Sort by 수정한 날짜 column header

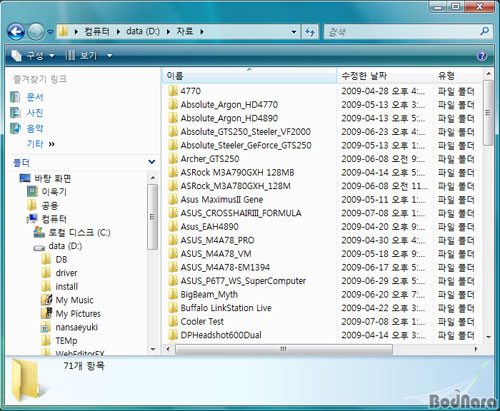pos(385,76)
